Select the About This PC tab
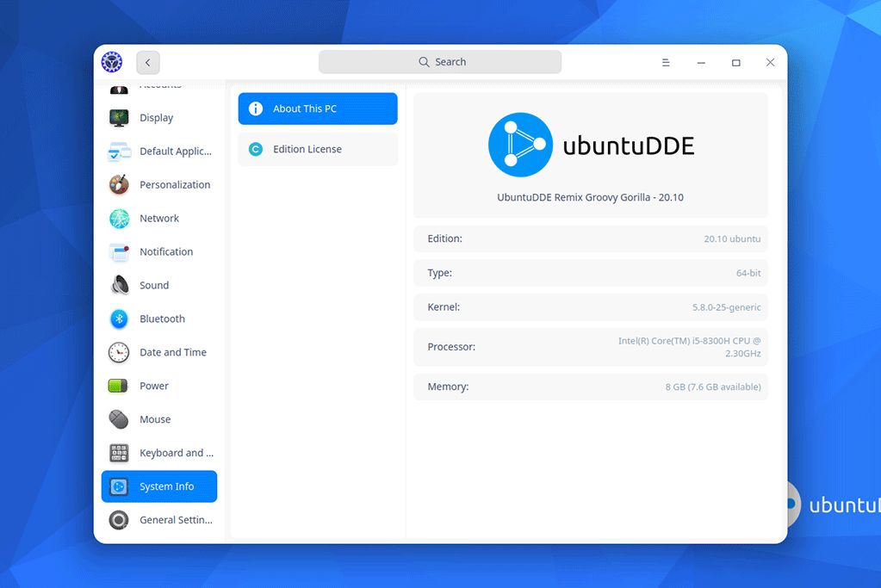This screenshot has height=588, width=881. [318, 108]
